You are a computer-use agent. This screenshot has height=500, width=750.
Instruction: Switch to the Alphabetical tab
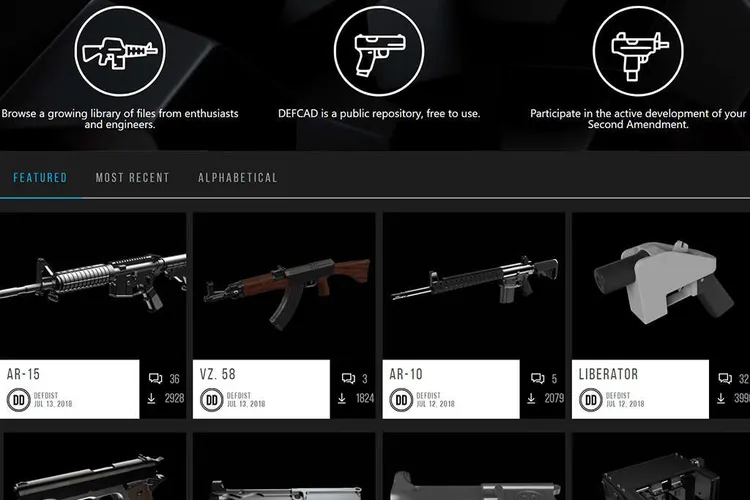tap(238, 178)
